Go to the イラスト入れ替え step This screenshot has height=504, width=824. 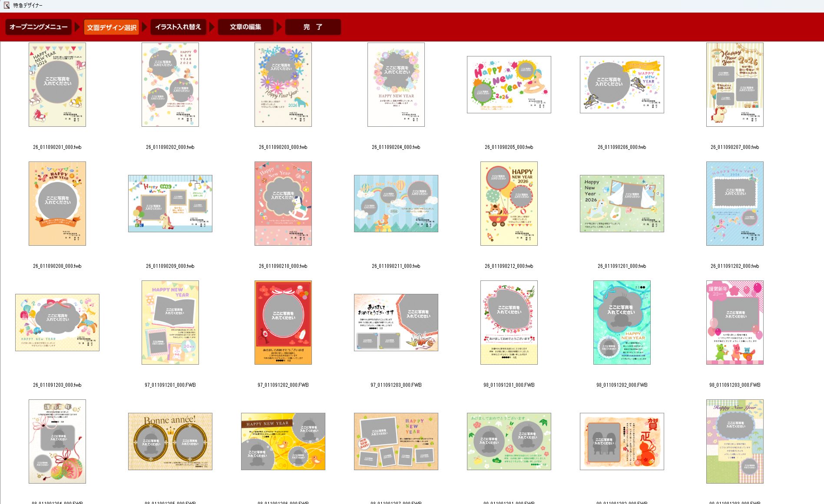(178, 27)
